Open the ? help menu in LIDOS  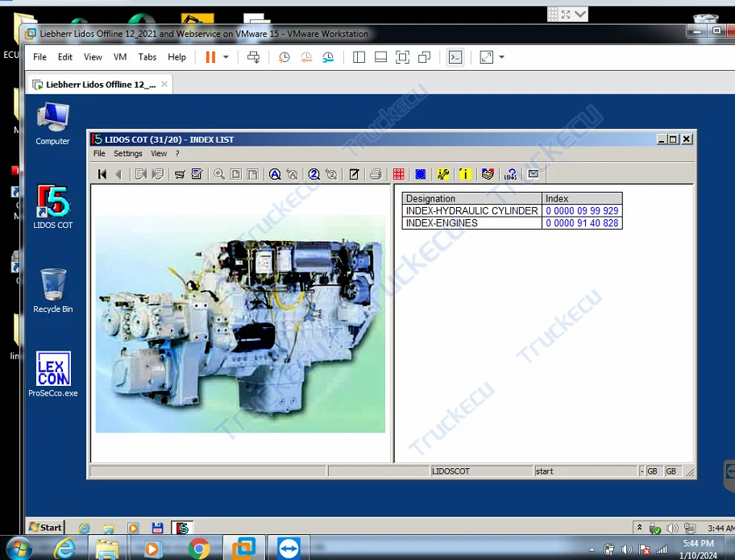(x=177, y=153)
